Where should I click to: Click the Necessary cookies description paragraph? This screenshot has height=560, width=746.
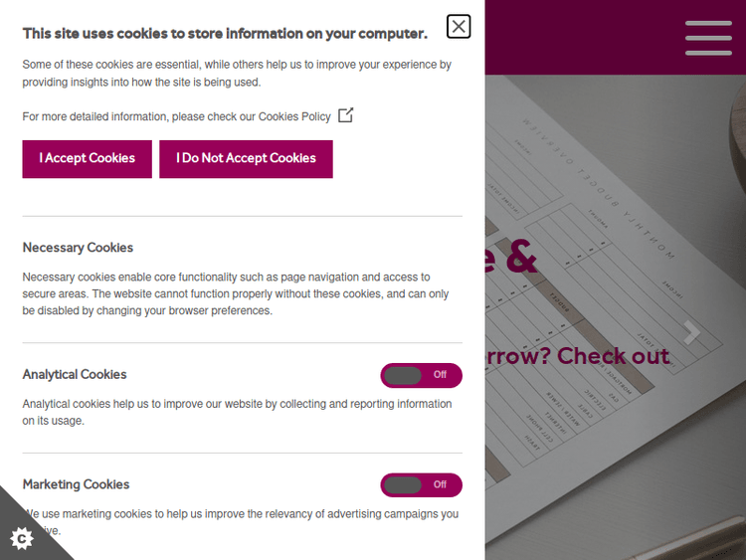tap(236, 293)
